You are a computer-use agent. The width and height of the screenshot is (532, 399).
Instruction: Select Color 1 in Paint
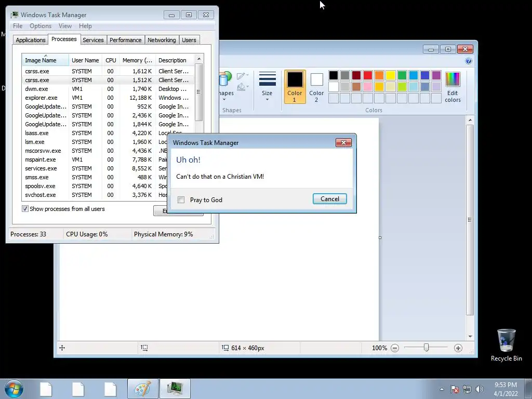pos(295,87)
